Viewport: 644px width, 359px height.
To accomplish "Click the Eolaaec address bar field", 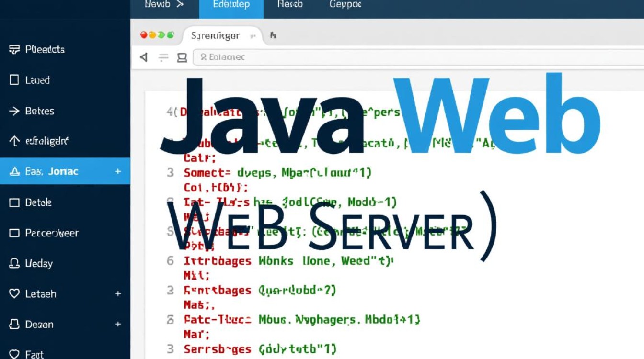I will (x=418, y=57).
